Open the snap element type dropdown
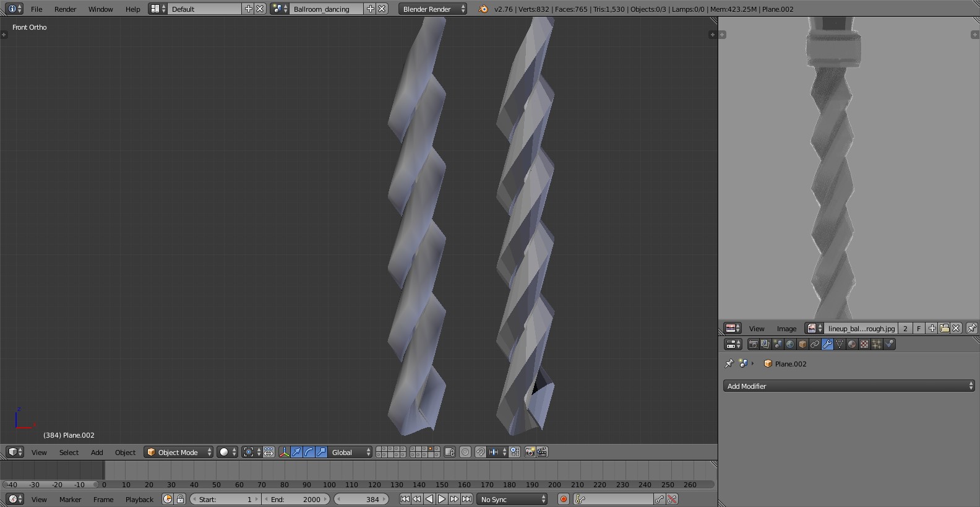Screen dimensions: 980x507 [496, 452]
